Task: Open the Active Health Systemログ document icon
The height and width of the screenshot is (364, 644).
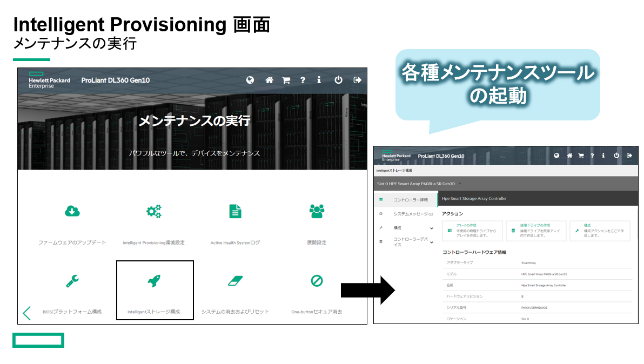Action: click(235, 212)
